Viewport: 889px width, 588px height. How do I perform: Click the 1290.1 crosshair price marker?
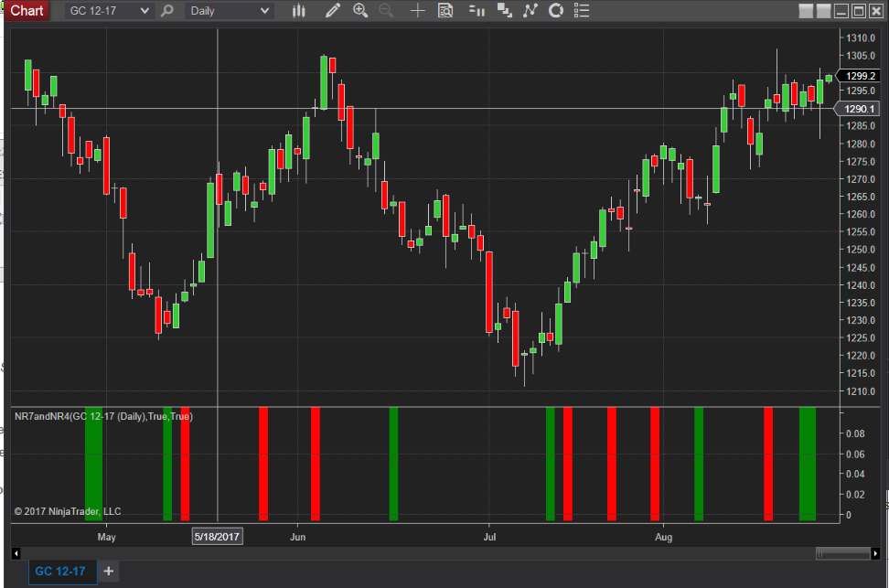tap(859, 109)
